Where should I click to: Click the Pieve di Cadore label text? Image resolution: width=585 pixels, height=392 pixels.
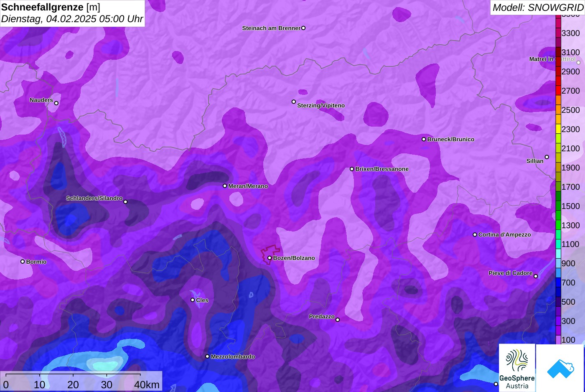tap(511, 273)
